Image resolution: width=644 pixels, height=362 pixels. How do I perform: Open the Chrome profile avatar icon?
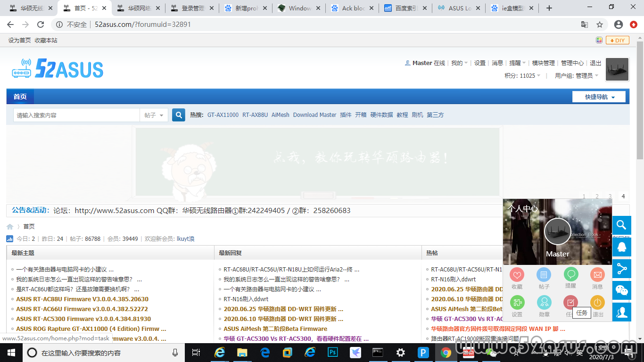[619, 25]
